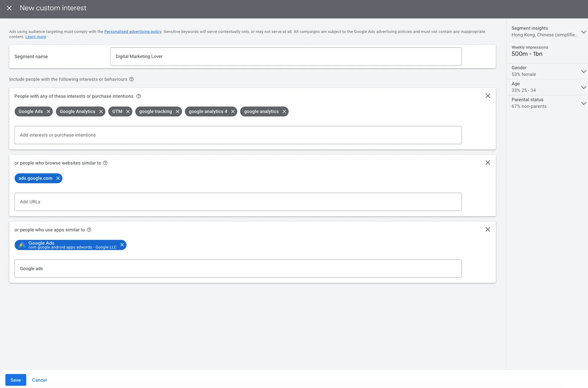This screenshot has width=588, height=388.
Task: Click the Add interests or purchase intentions field
Action: coord(238,135)
